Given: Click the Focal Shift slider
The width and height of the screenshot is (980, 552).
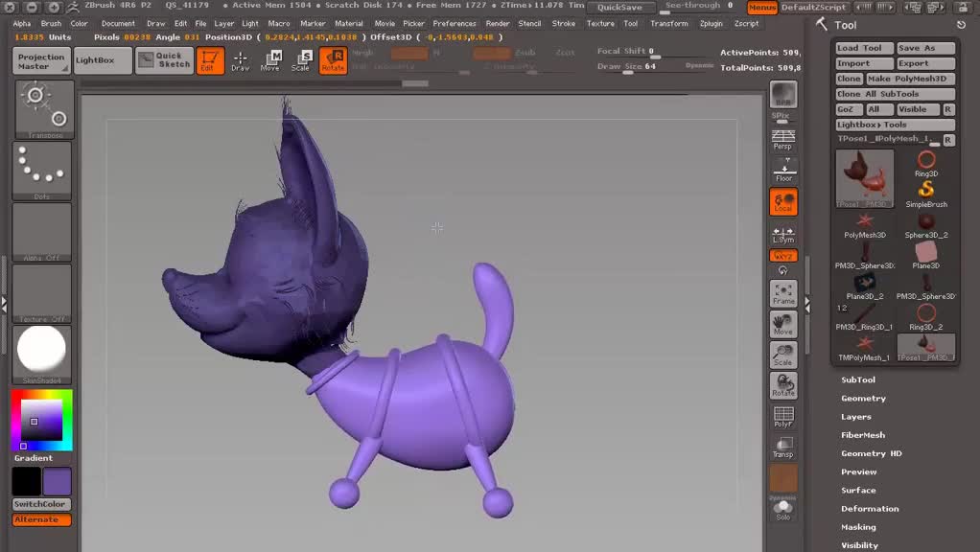Looking at the screenshot, I should click(655, 53).
